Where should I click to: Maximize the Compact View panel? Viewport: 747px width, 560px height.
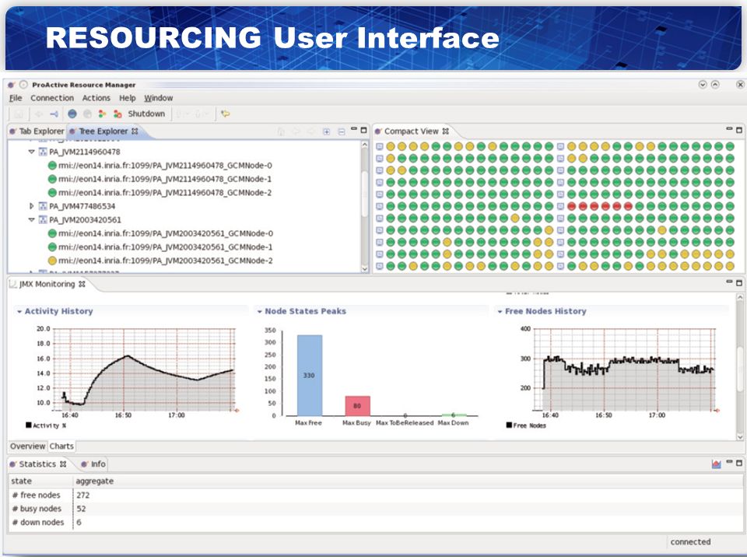point(739,130)
